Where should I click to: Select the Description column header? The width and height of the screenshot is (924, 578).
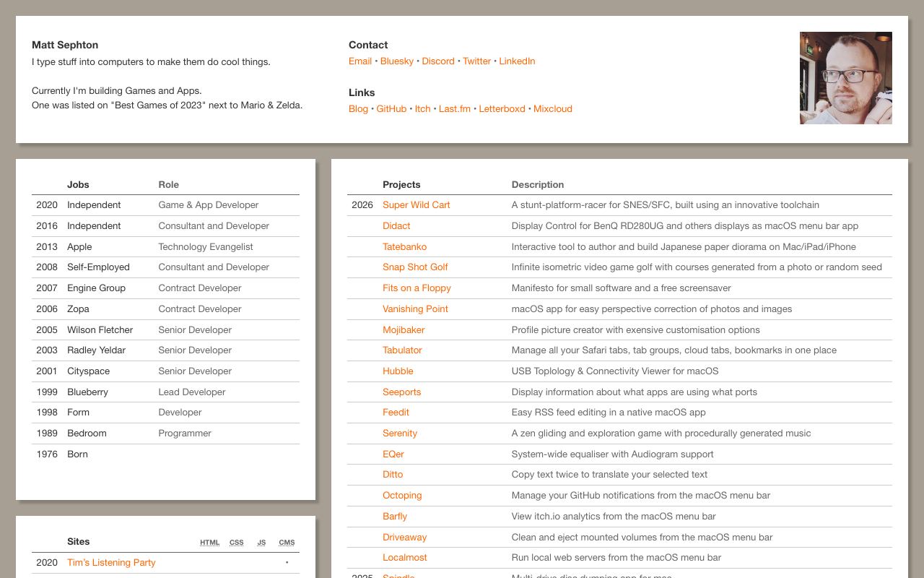point(538,185)
